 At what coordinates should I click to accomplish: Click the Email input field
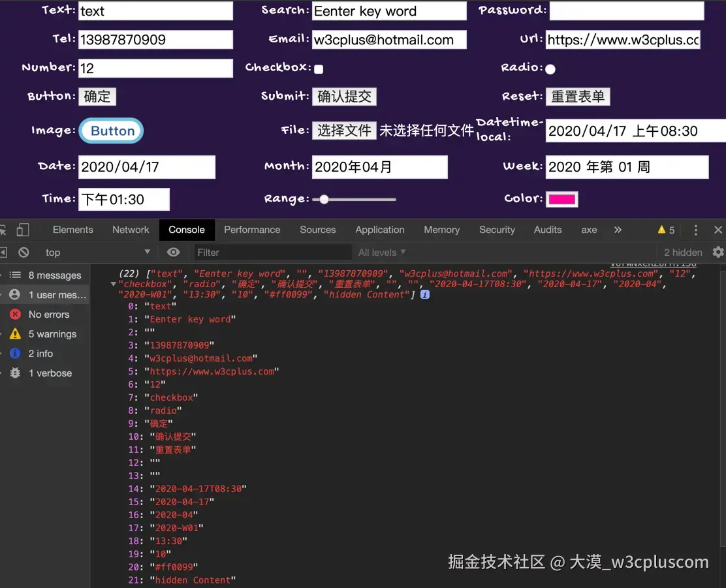tap(389, 39)
